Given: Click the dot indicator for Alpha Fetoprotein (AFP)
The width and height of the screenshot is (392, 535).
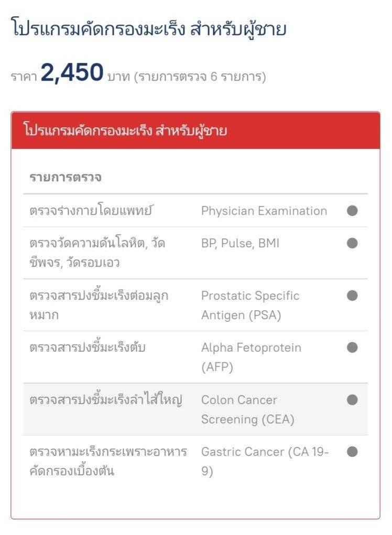Looking at the screenshot, I should 352,347.
